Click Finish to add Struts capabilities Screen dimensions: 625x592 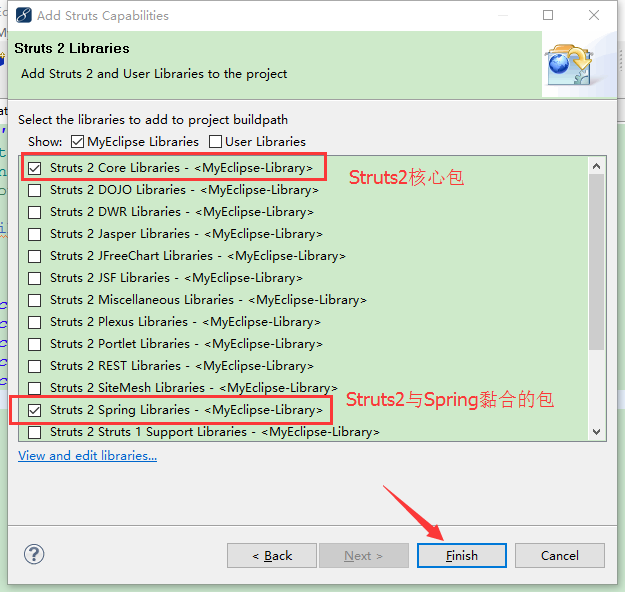click(462, 555)
